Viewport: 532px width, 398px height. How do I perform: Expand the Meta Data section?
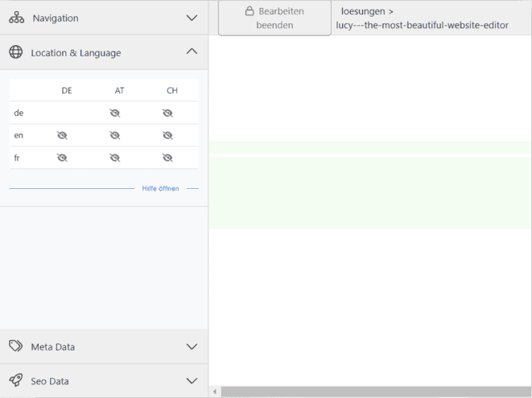coord(192,347)
